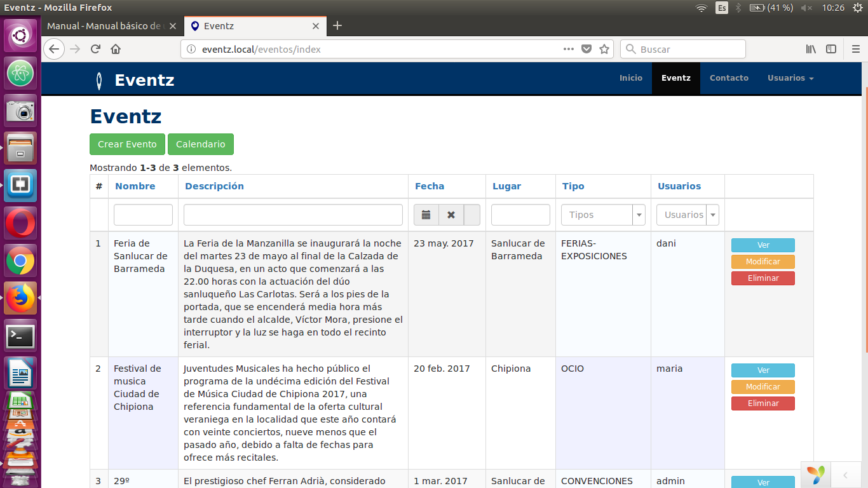Click the Descripción filter input
The height and width of the screenshot is (488, 868).
coord(293,215)
